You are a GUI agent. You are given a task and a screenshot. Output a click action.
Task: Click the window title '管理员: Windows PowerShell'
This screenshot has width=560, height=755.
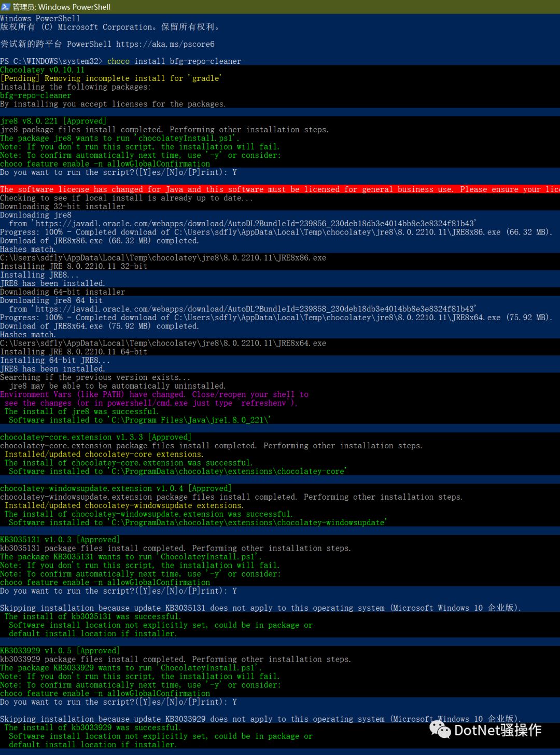click(x=61, y=7)
